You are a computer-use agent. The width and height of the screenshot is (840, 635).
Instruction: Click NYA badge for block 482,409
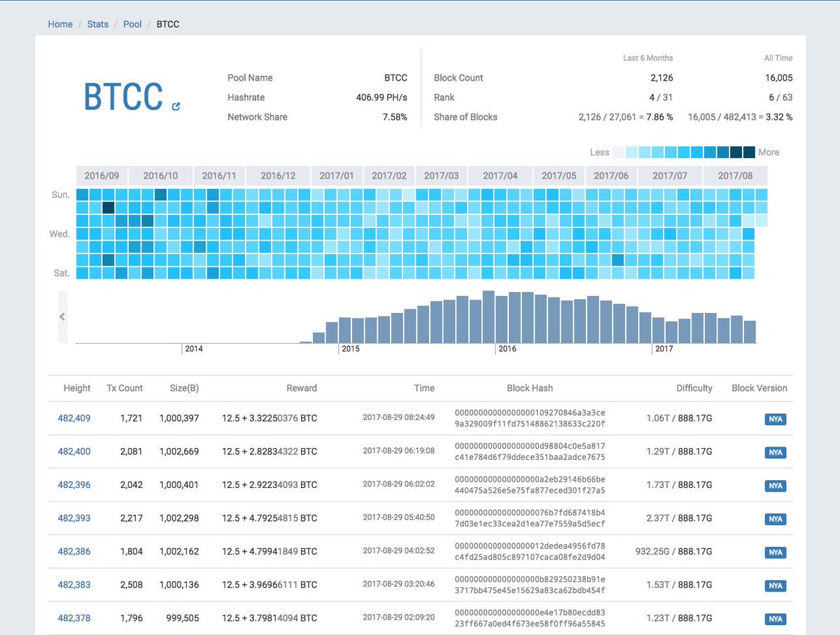point(776,419)
